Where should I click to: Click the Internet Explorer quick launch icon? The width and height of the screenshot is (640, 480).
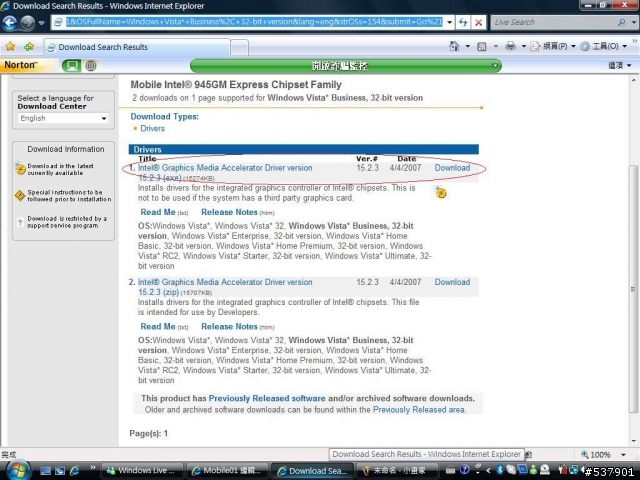[x=75, y=471]
